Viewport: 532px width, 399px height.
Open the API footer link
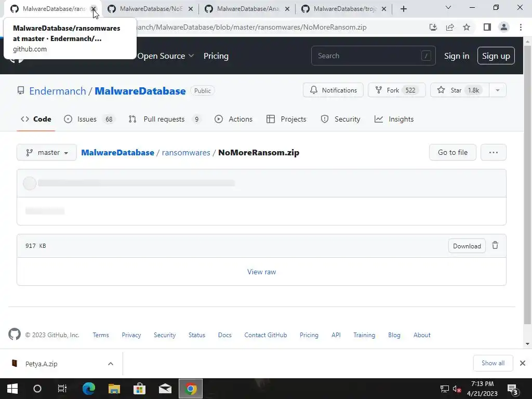click(336, 335)
